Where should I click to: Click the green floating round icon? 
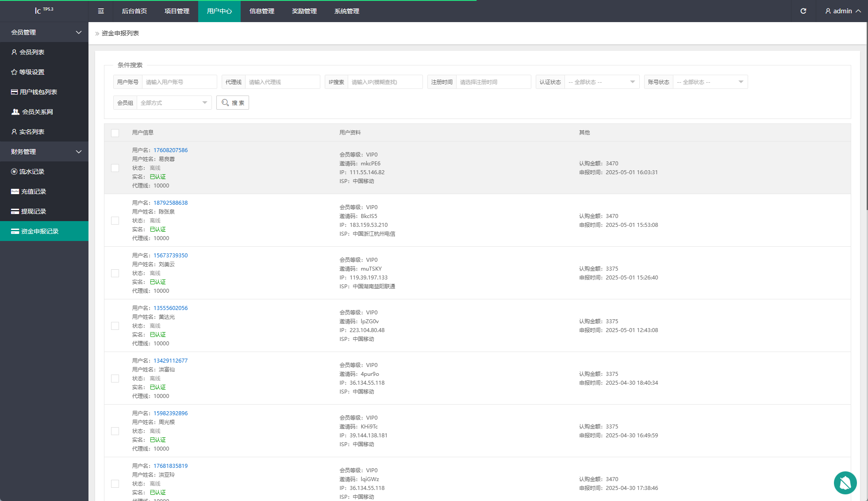tap(845, 482)
